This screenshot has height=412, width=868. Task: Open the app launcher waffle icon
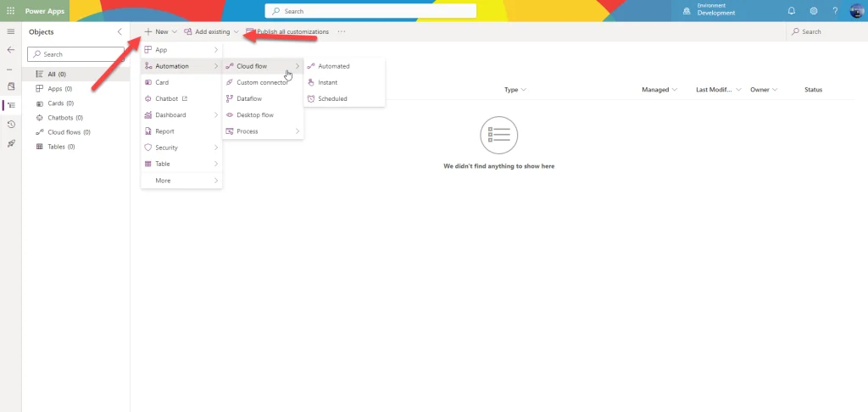pos(10,11)
